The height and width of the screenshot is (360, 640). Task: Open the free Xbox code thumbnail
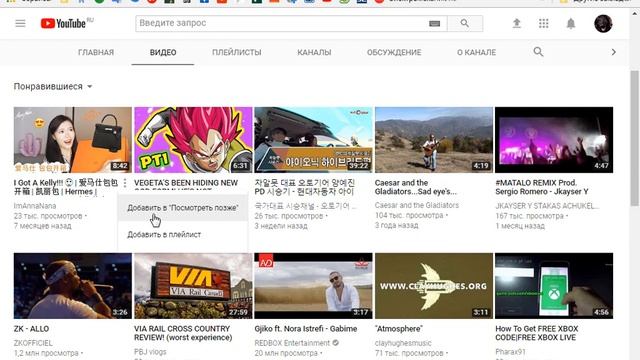[554, 286]
